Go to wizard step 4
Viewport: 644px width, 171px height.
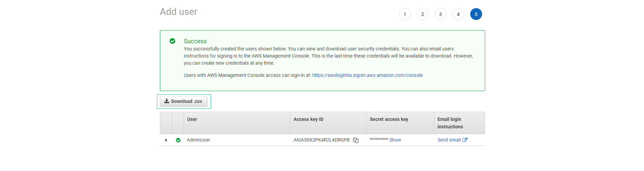[458, 14]
